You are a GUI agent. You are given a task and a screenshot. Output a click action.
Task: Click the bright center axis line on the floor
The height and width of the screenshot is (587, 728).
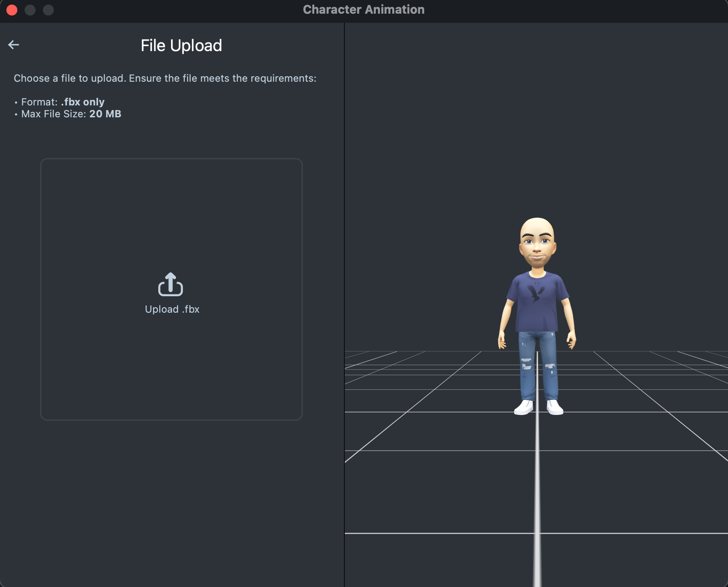537,502
